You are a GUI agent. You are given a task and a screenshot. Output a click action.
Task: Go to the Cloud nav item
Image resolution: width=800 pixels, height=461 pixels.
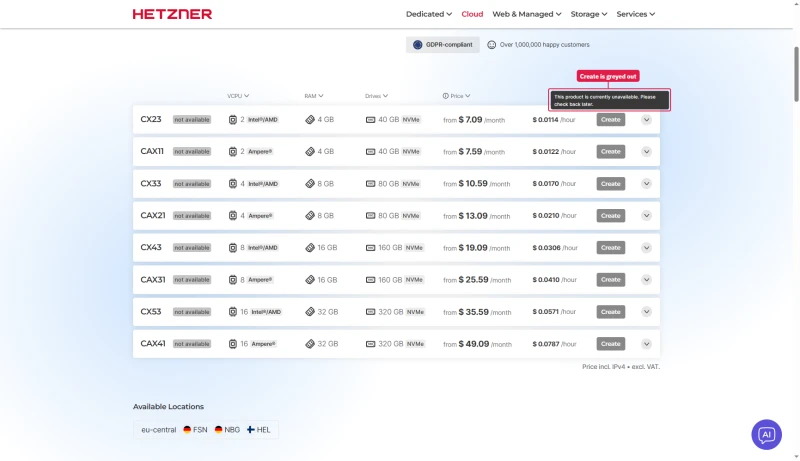(x=472, y=14)
